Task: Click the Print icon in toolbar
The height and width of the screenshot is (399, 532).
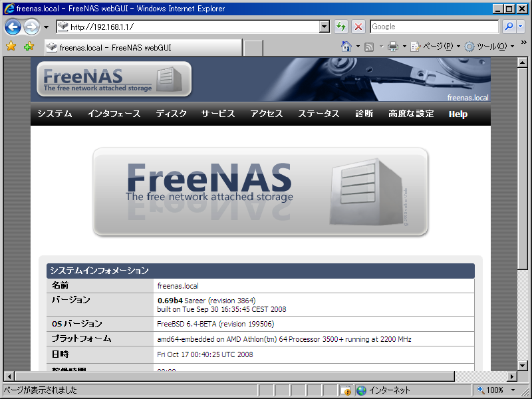Action: (x=393, y=47)
